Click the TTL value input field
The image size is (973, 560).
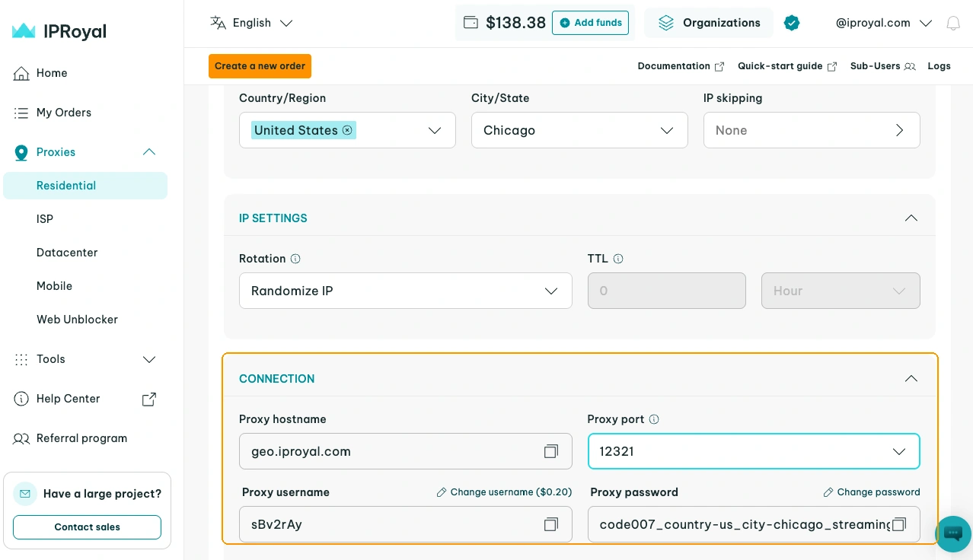point(667,291)
